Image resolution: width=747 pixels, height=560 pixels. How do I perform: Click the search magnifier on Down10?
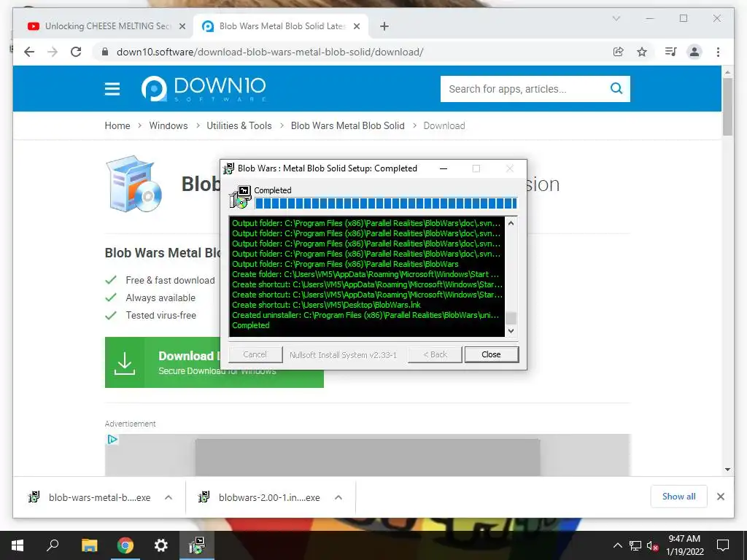(x=616, y=88)
